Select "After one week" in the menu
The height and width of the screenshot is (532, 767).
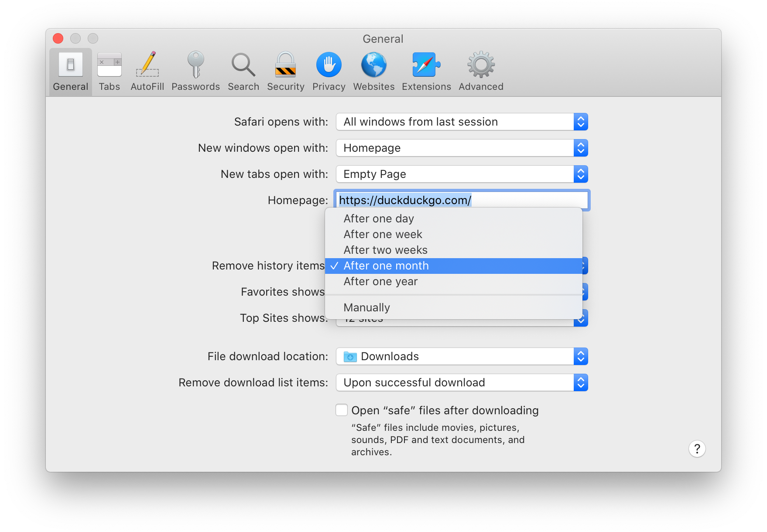tap(383, 234)
